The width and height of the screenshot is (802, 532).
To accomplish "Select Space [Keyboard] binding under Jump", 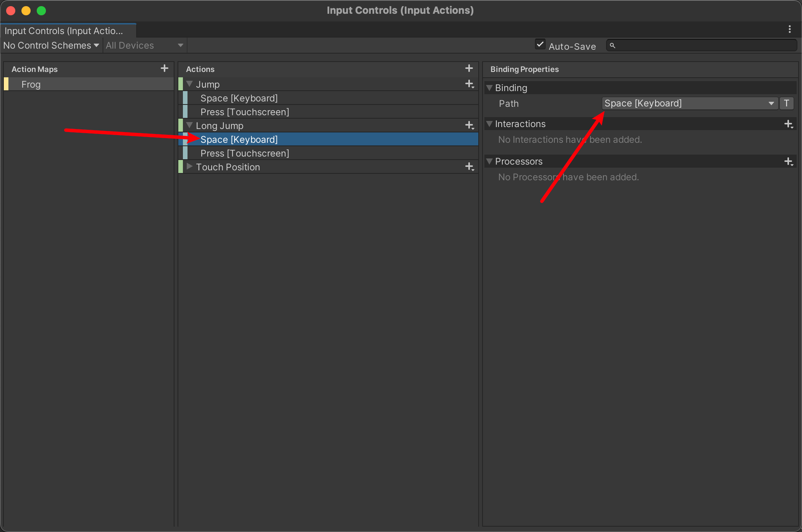I will [x=328, y=98].
